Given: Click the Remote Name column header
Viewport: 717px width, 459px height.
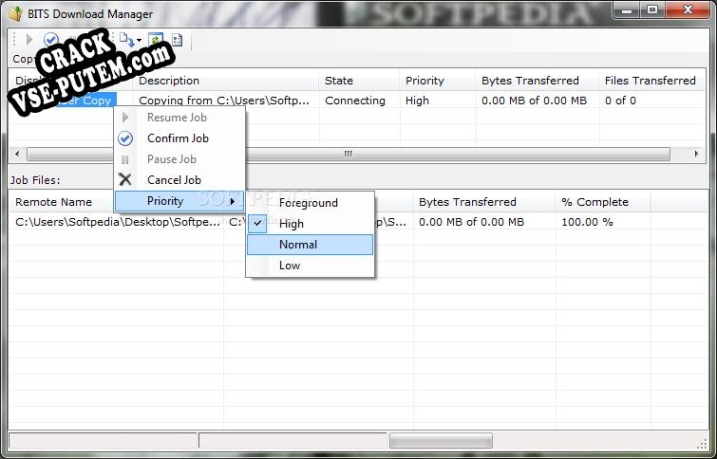Looking at the screenshot, I should click(x=54, y=202).
